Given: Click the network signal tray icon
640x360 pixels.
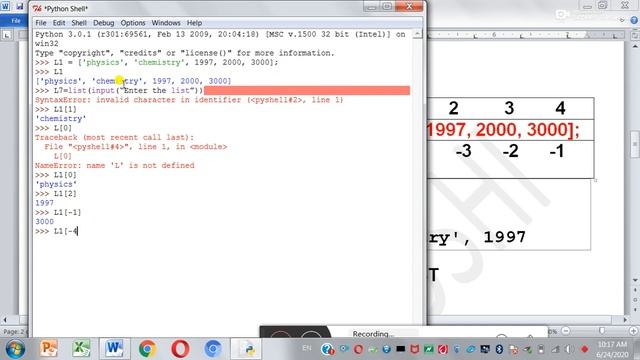Looking at the screenshot, I should tap(556, 349).
